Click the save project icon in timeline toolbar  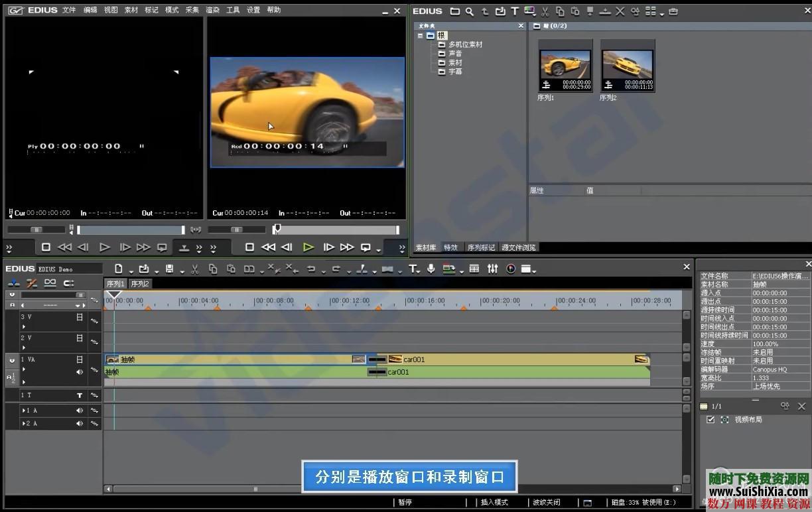(170, 269)
